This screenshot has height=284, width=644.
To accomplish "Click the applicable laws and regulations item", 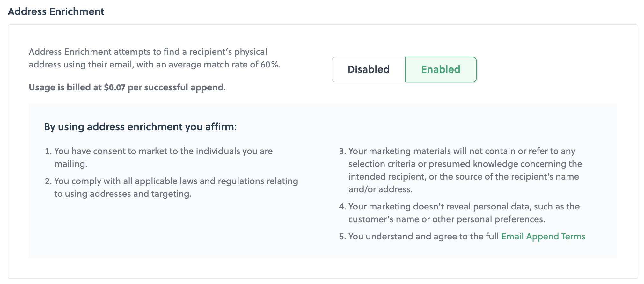I will 176,181.
